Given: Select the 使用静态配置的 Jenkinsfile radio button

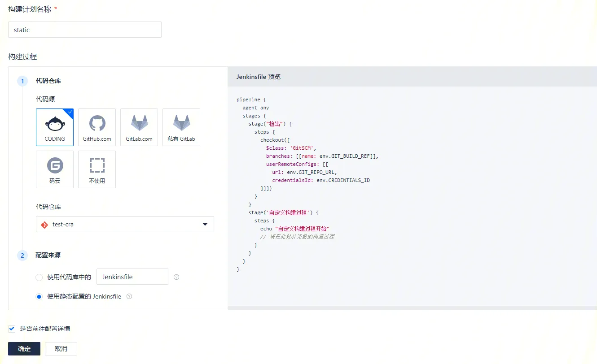Looking at the screenshot, I should 39,297.
